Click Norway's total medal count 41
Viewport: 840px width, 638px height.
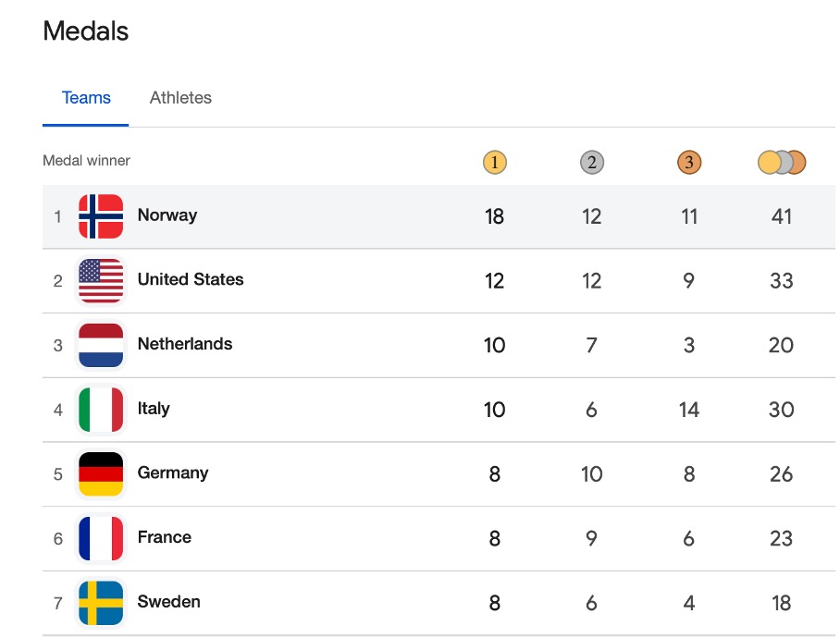[782, 216]
